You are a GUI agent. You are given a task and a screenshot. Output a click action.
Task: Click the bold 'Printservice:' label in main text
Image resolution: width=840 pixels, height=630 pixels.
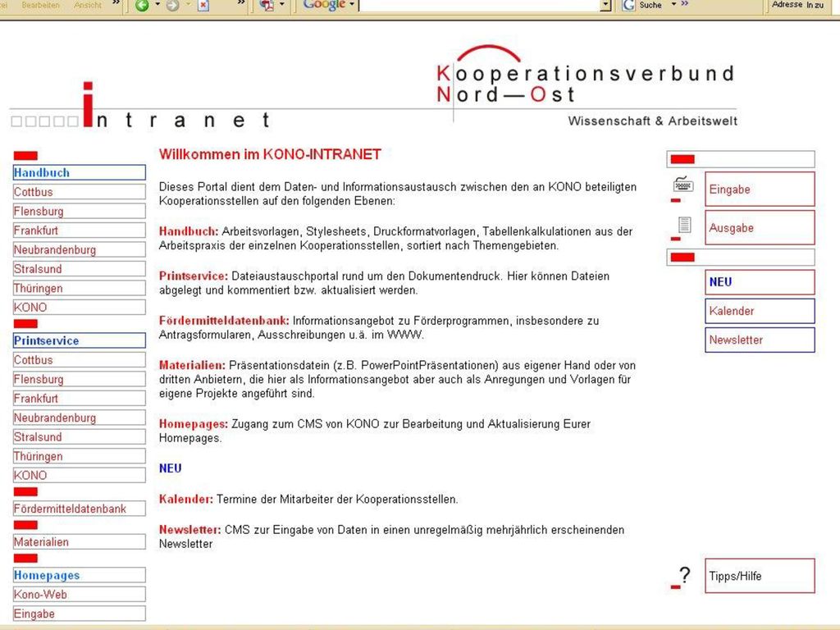tap(194, 276)
